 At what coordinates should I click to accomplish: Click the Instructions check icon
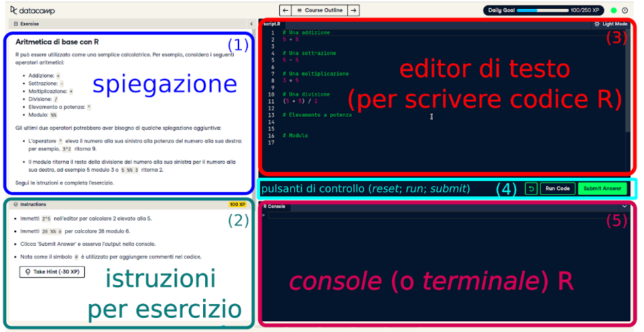[16, 204]
